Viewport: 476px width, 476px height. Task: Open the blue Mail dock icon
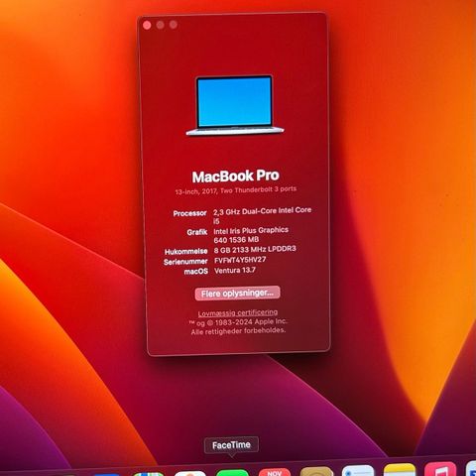(106, 475)
